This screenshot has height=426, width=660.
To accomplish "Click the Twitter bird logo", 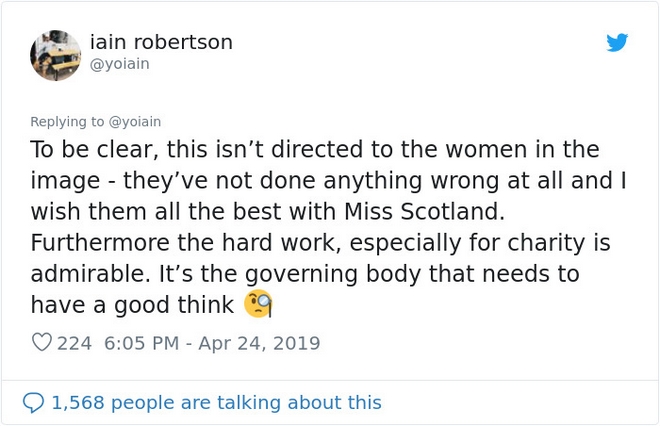I will [x=617, y=43].
